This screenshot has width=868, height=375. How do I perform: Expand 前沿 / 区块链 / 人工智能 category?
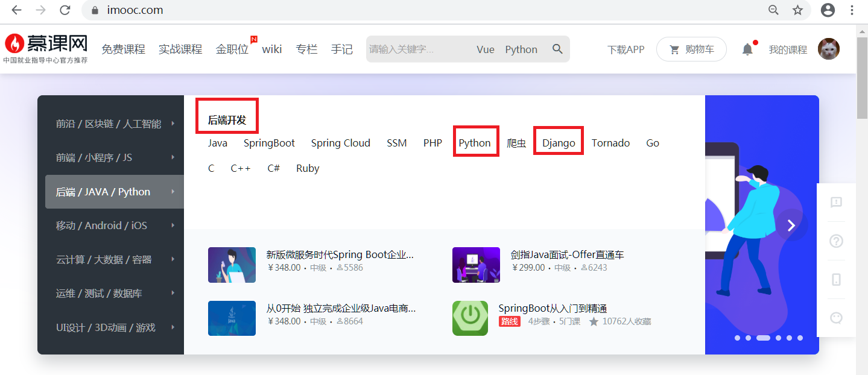pos(115,124)
